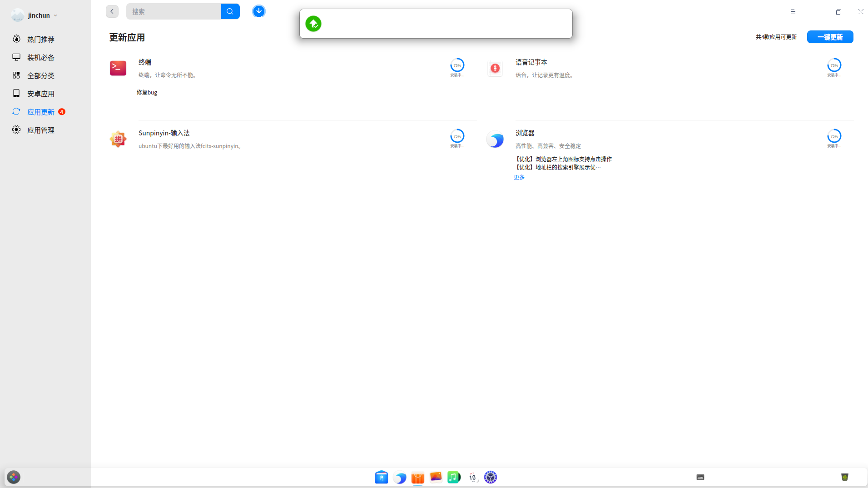Switch to 安卓应用 in the sidebar
Viewport: 868px width, 488px height.
coord(40,94)
